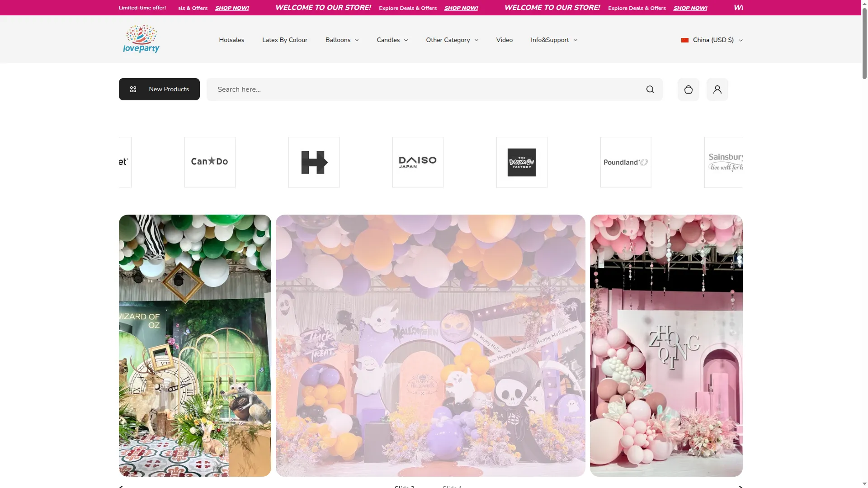Click the Loveparty logo
The width and height of the screenshot is (868, 488).
point(141,39)
